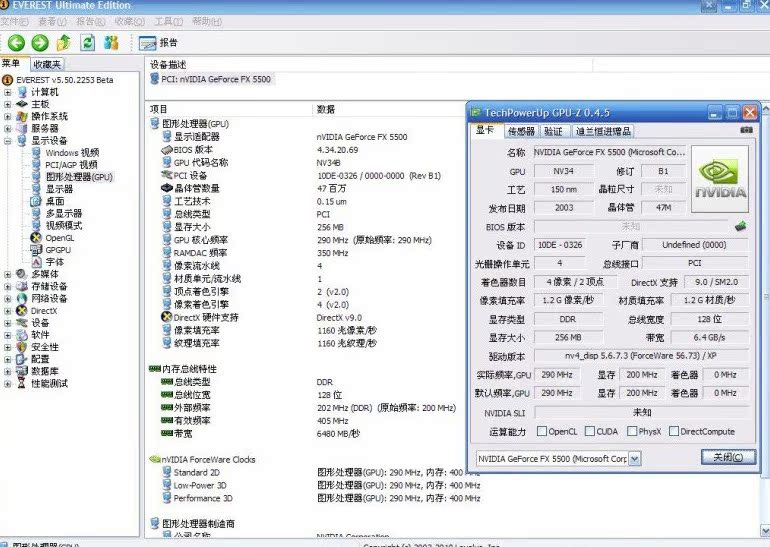Open the 帮助(H) menu
Image resolution: width=770 pixels, height=547 pixels.
point(207,21)
